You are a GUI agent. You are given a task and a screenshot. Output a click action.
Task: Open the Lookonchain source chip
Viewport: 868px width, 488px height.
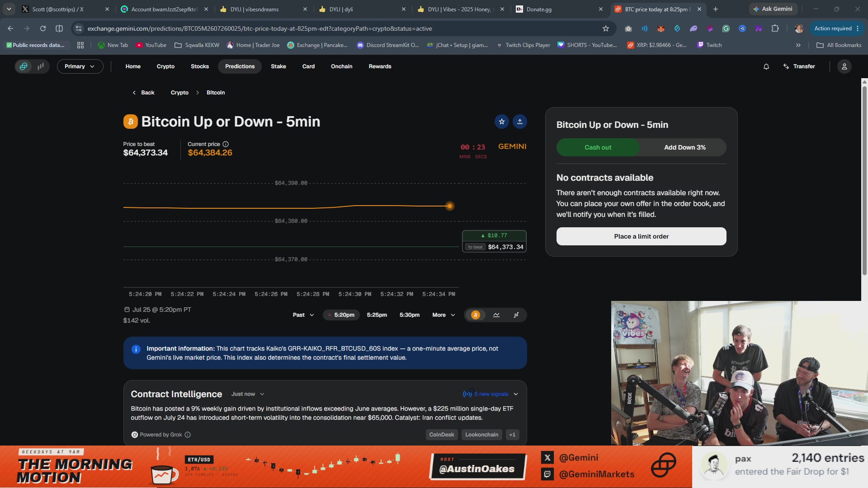(481, 435)
